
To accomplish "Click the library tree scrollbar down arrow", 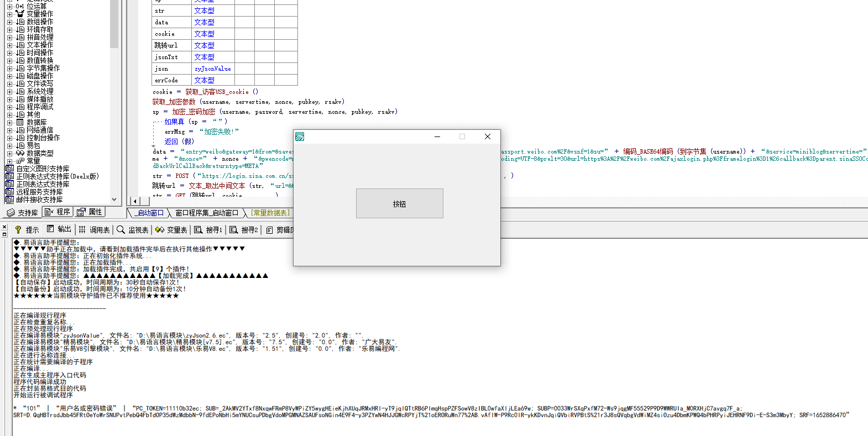I will [x=114, y=199].
